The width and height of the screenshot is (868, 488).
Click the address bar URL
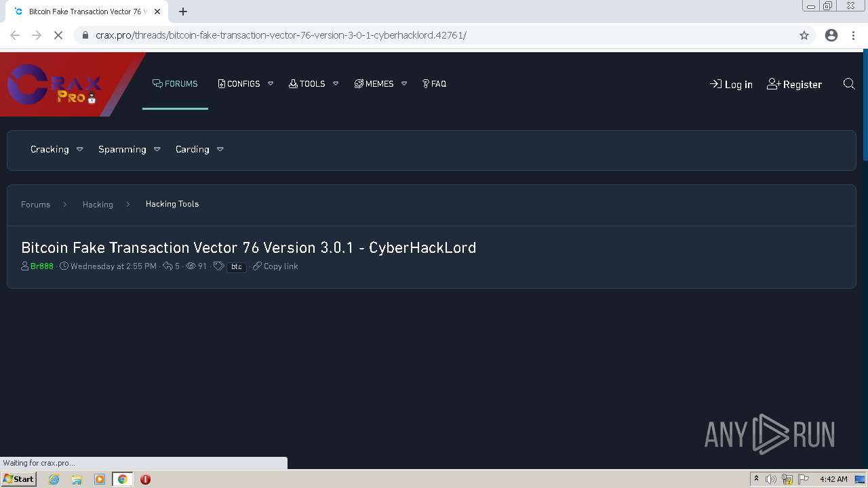281,35
